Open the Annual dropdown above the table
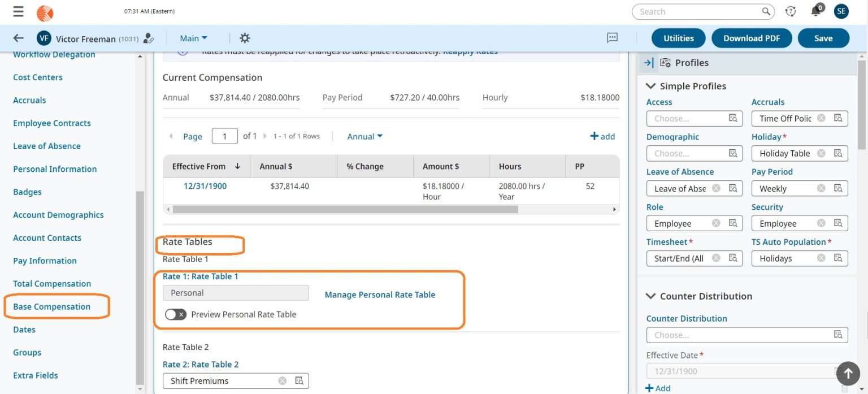This screenshot has width=868, height=394. [x=364, y=136]
